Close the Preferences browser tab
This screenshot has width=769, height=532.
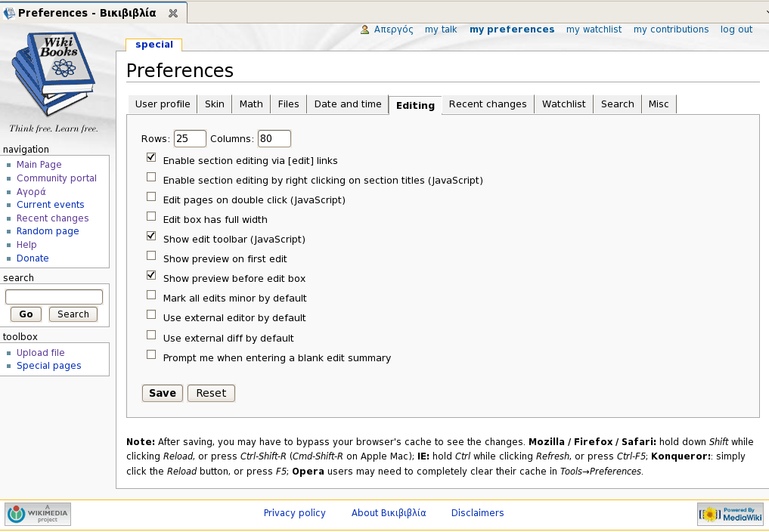[173, 14]
